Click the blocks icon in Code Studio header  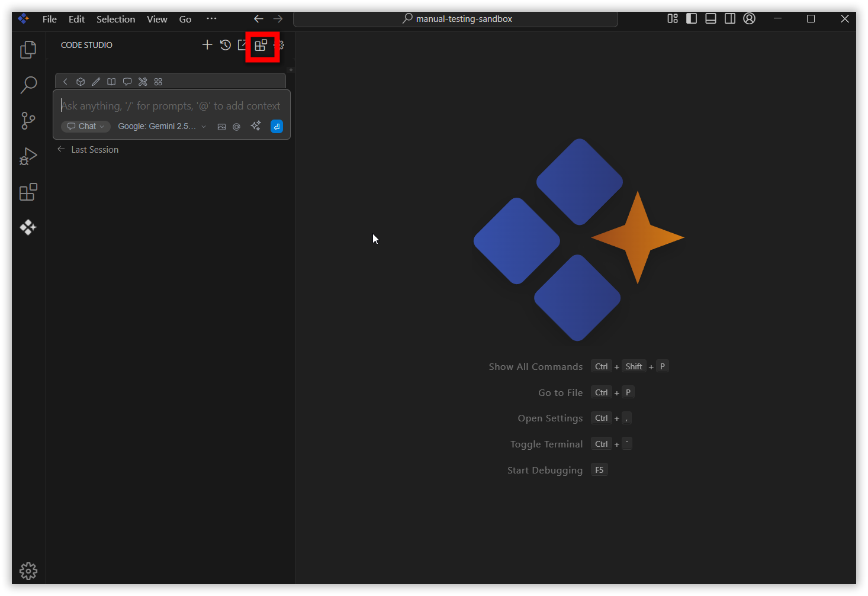tap(261, 46)
